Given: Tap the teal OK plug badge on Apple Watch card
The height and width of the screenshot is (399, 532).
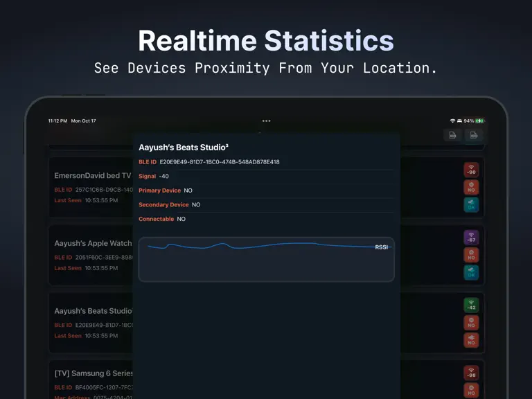Looking at the screenshot, I should (471, 272).
